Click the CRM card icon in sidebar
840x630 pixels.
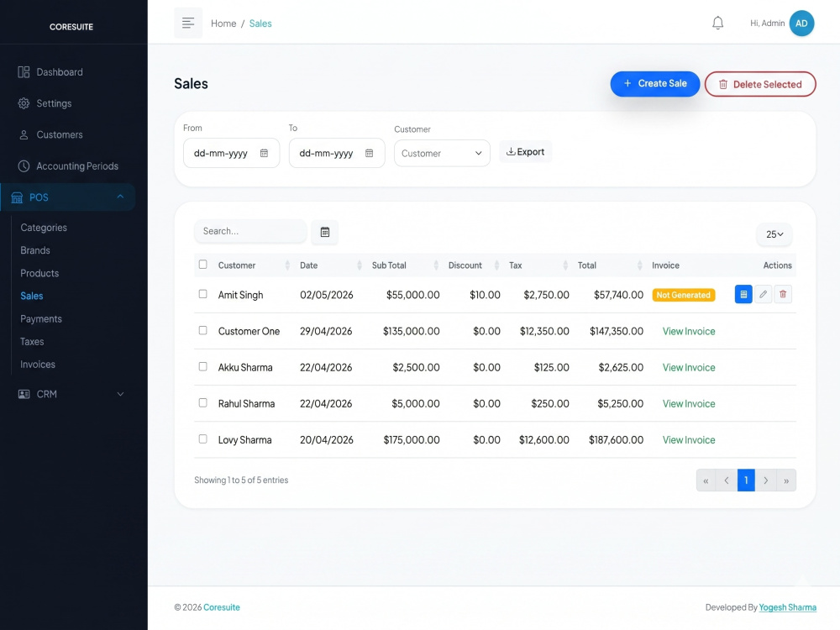[24, 394]
